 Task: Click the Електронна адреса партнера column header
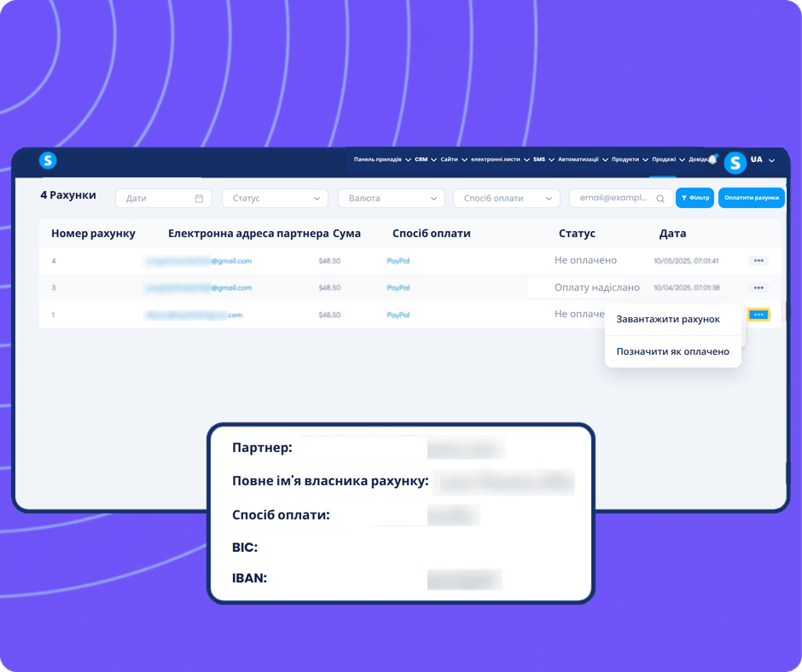tap(248, 234)
